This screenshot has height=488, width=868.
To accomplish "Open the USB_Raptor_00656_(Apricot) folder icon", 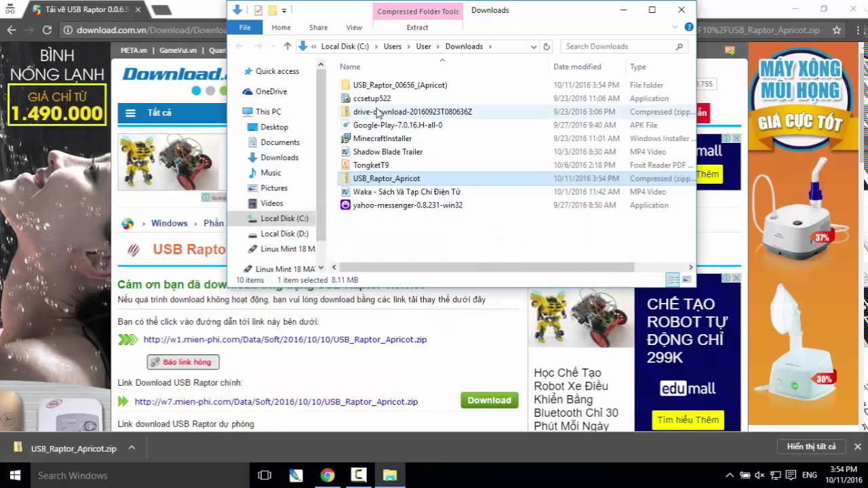I will 345,85.
